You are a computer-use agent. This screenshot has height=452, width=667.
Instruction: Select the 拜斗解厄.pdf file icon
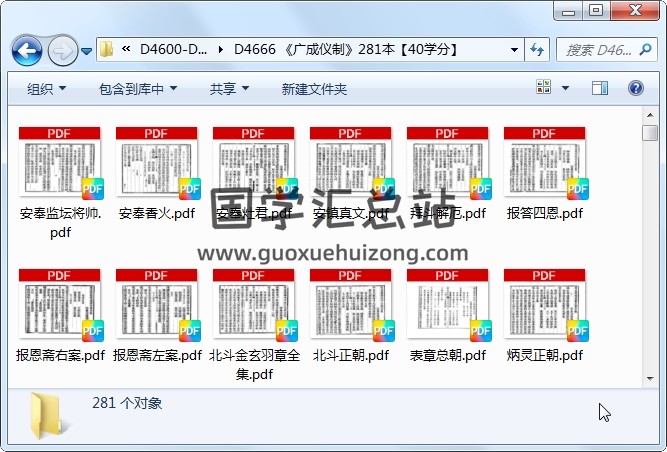(448, 163)
